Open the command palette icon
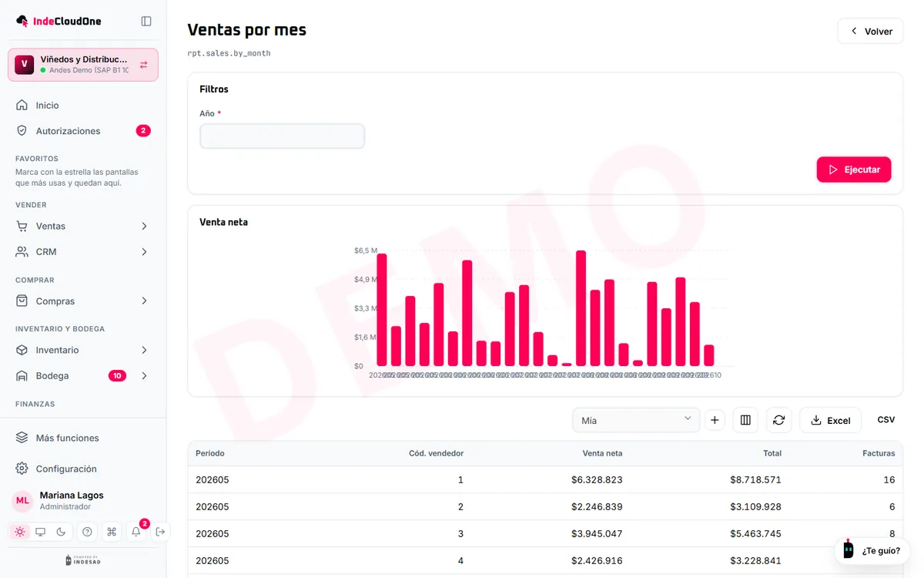 point(112,532)
